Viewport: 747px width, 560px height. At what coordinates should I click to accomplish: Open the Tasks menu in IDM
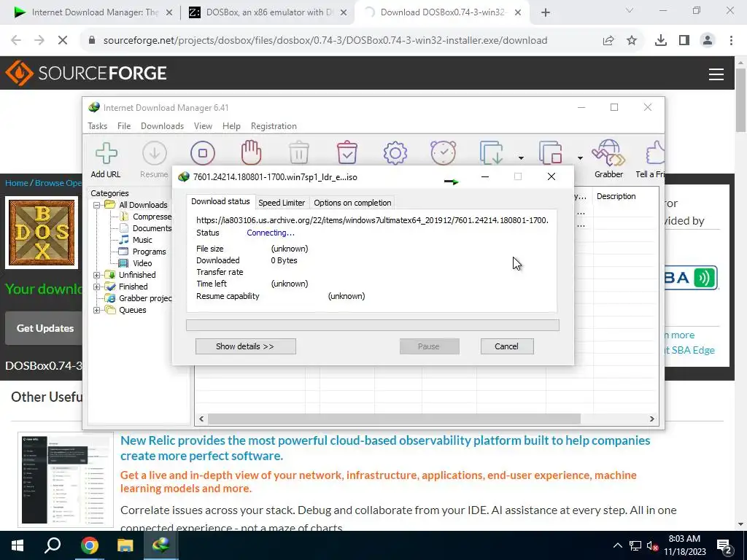pyautogui.click(x=97, y=126)
